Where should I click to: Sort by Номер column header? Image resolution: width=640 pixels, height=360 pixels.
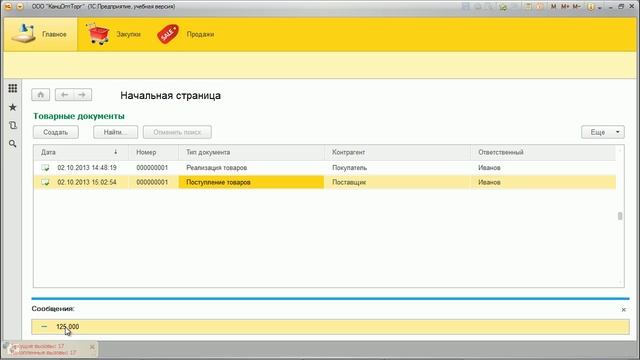click(x=153, y=152)
